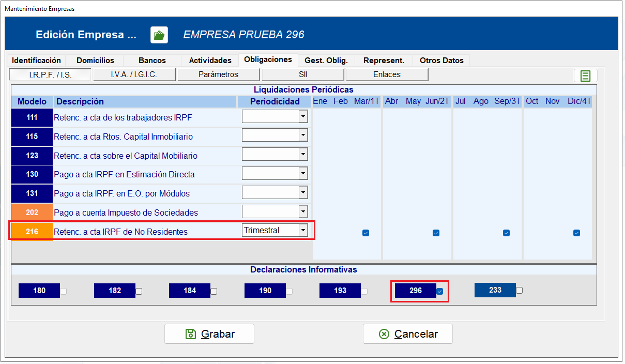
Task: Click the green spreadsheet icon near top right
Action: tap(585, 75)
